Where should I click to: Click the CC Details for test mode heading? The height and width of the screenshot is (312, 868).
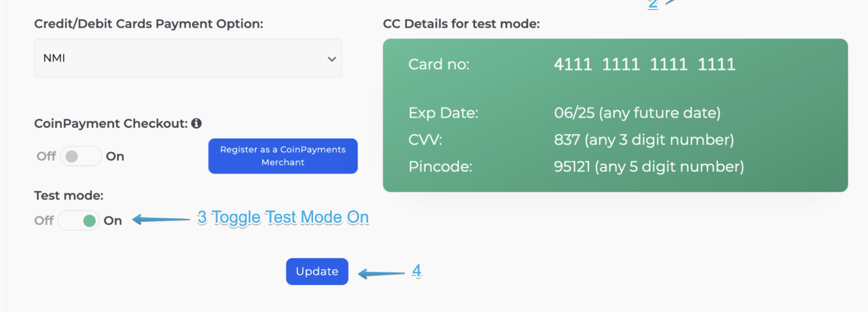pyautogui.click(x=461, y=24)
